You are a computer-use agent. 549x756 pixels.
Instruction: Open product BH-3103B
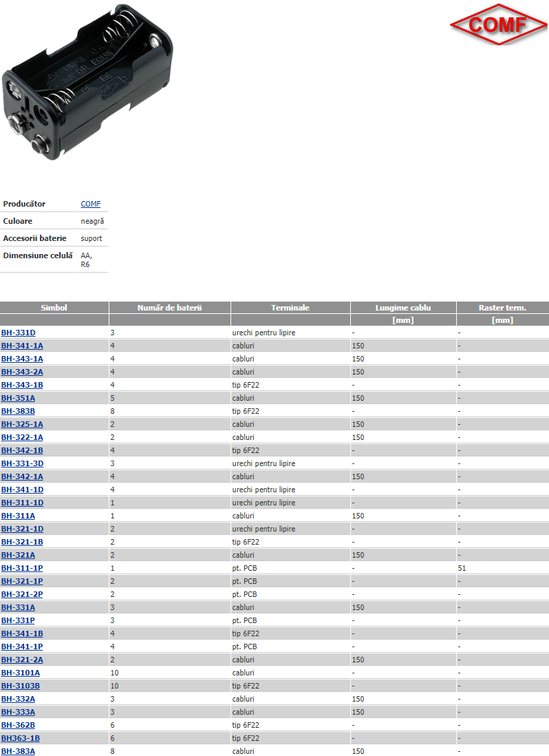21,686
